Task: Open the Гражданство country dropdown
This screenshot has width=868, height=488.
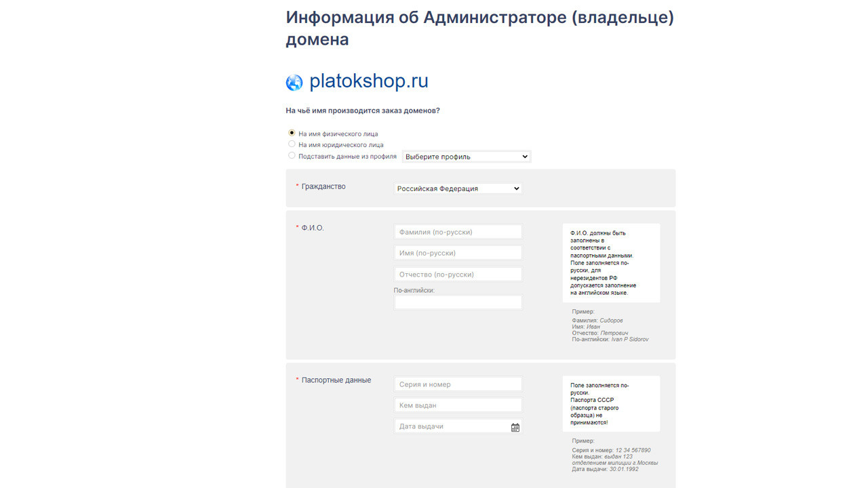Action: point(458,188)
